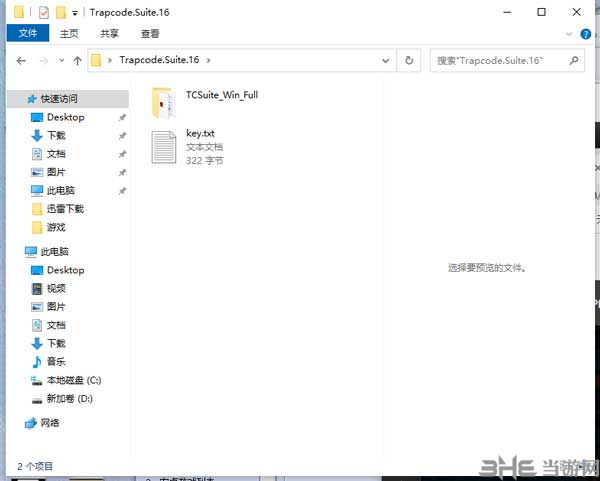Open 视频 under 此电脑

(56, 288)
